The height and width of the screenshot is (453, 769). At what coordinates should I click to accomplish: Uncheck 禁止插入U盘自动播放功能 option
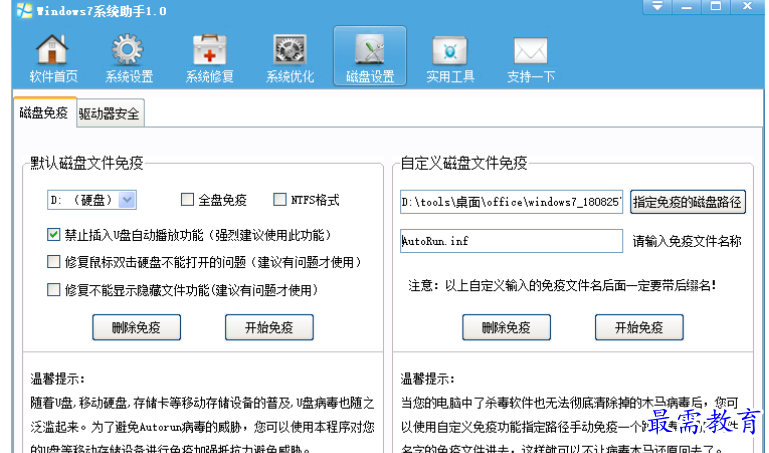(x=53, y=235)
